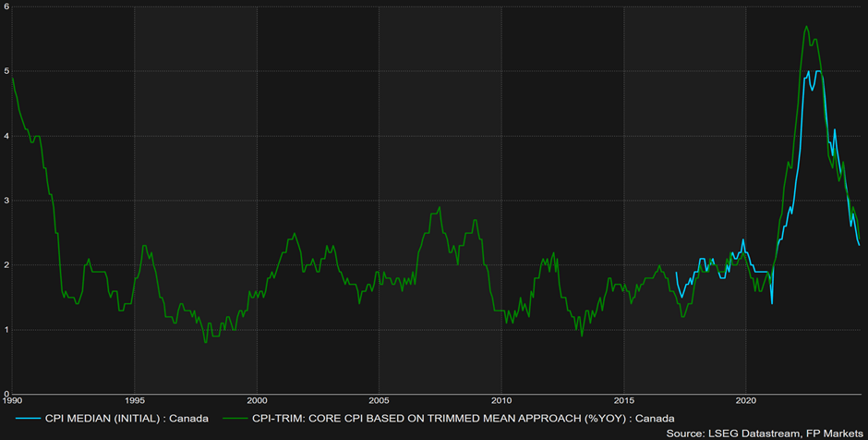Viewport: 868px width, 440px height.
Task: Click the Source: LSEG Datastream, FP Markets text
Action: tap(765, 434)
